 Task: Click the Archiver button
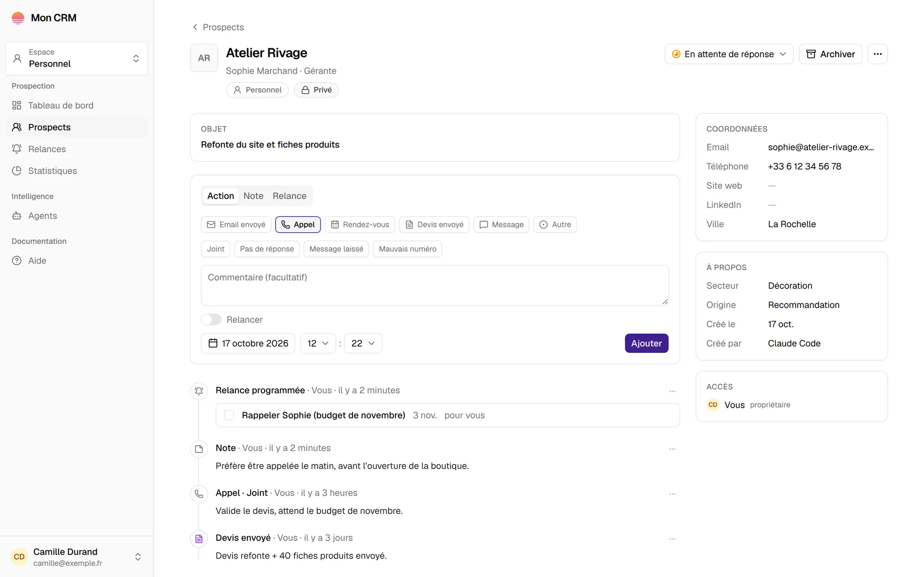830,54
